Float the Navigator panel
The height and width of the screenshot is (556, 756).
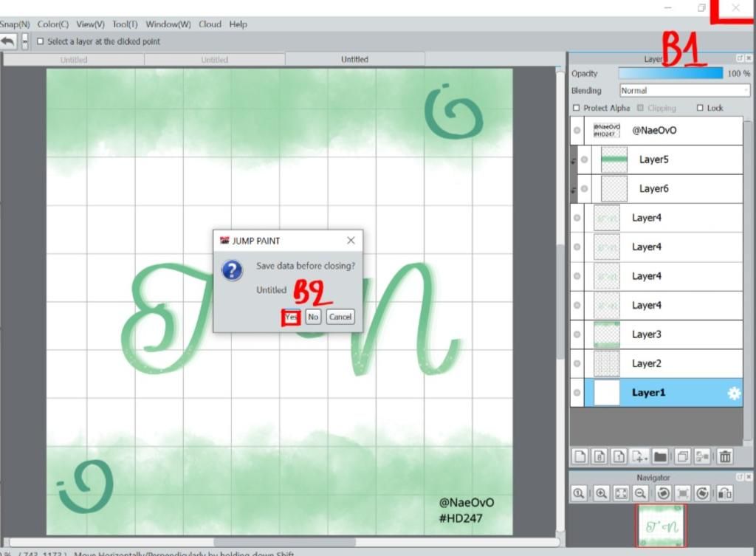click(740, 477)
